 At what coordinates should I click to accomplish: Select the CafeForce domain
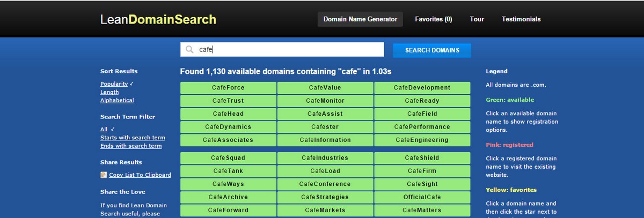click(x=228, y=88)
